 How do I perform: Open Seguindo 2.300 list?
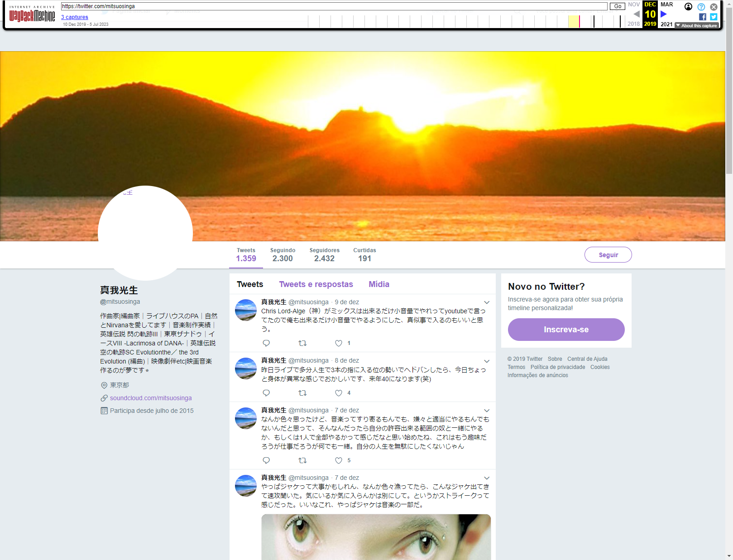pos(283,255)
